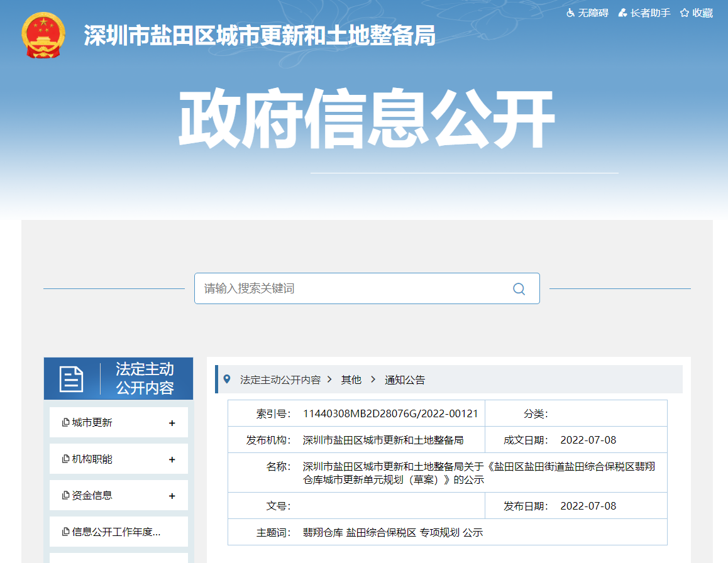This screenshot has width=728, height=563.
Task: Expand the 资金信息 plus toggle
Action: pyautogui.click(x=172, y=496)
